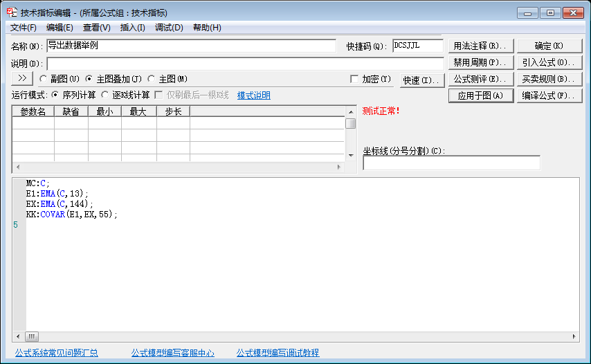Click the 用法注释(R).. button
This screenshot has height=364, width=591.
(x=480, y=46)
